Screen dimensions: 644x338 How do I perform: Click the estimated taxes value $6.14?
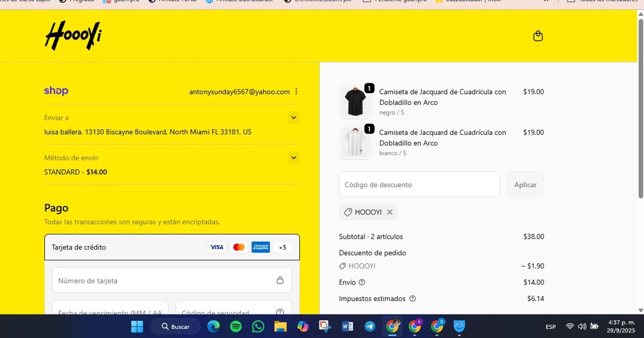click(536, 298)
